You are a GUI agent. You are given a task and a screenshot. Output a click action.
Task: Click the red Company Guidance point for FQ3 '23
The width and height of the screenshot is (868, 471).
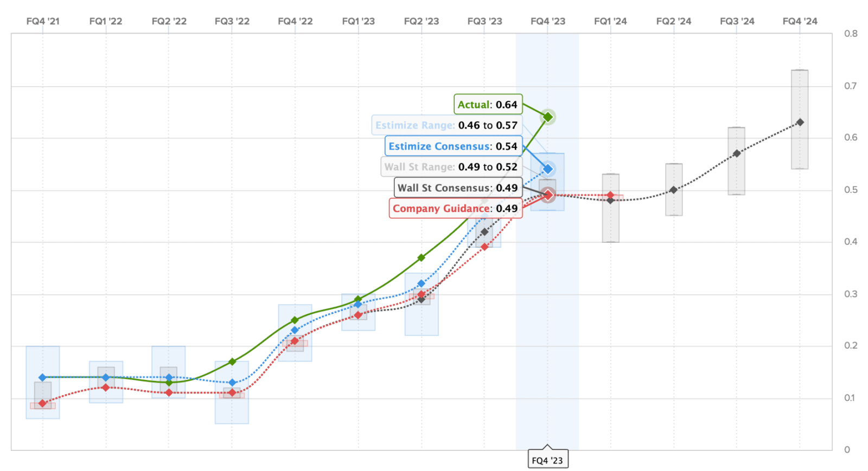point(485,247)
